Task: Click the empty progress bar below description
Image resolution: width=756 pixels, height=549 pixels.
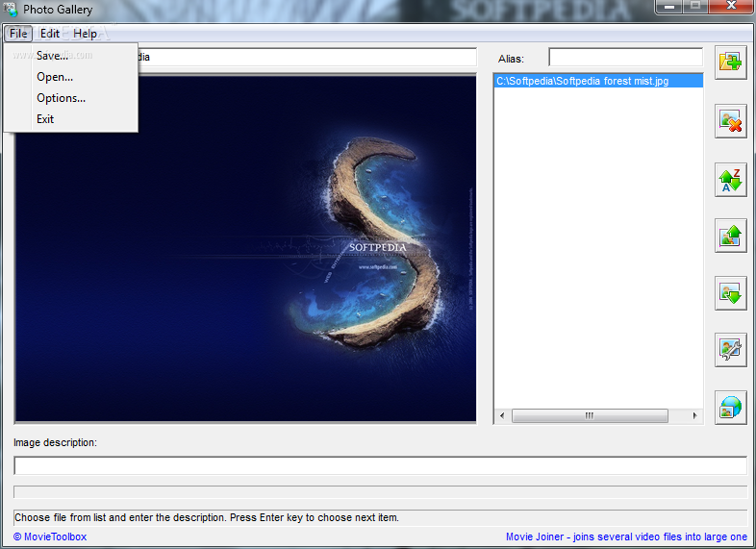Action: click(x=381, y=492)
